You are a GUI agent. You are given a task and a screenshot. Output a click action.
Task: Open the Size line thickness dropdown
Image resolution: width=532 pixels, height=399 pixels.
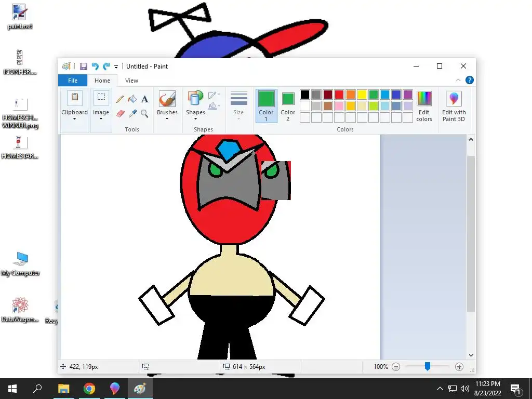coord(238,106)
